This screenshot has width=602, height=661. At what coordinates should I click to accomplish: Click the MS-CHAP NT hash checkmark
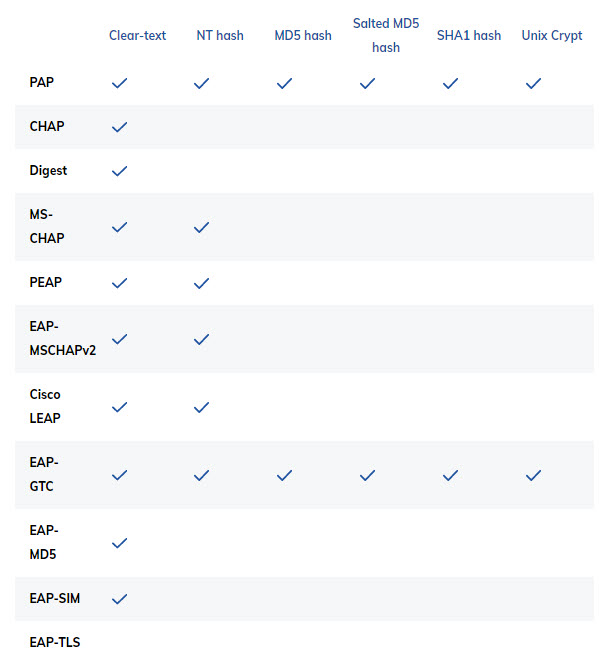202,228
